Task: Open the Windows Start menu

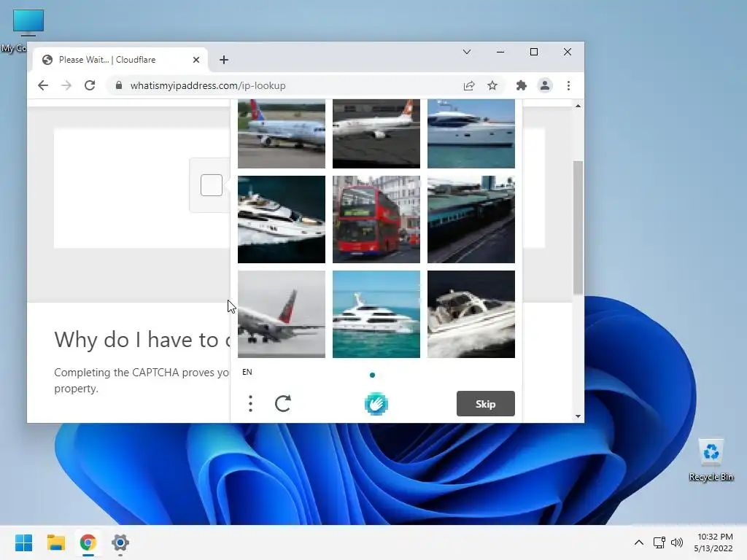Action: pos(24,542)
